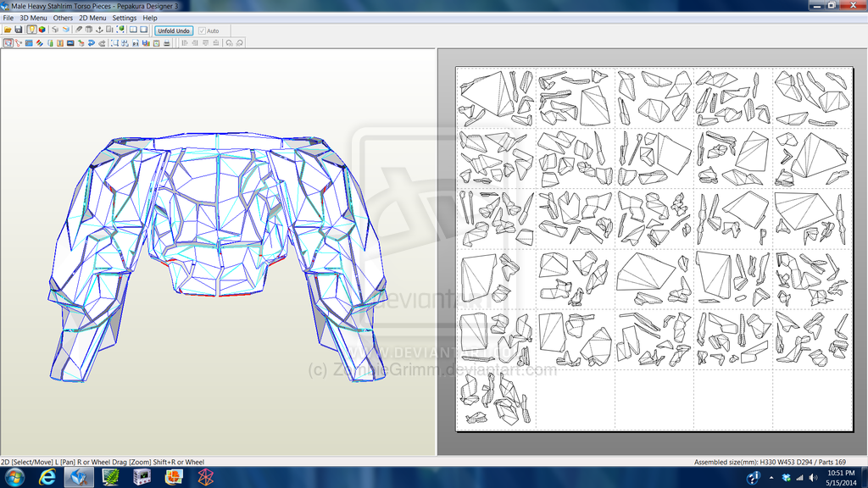Open the Help menu

pos(150,18)
